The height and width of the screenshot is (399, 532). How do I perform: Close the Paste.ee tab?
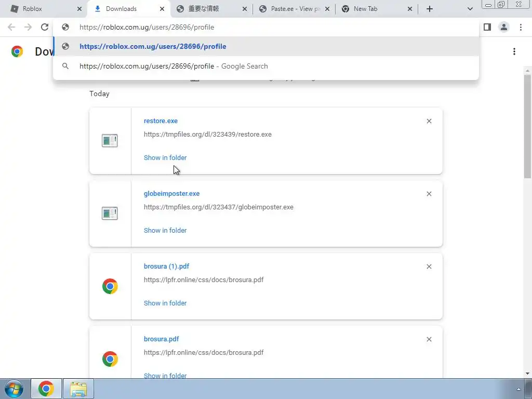coord(327,9)
